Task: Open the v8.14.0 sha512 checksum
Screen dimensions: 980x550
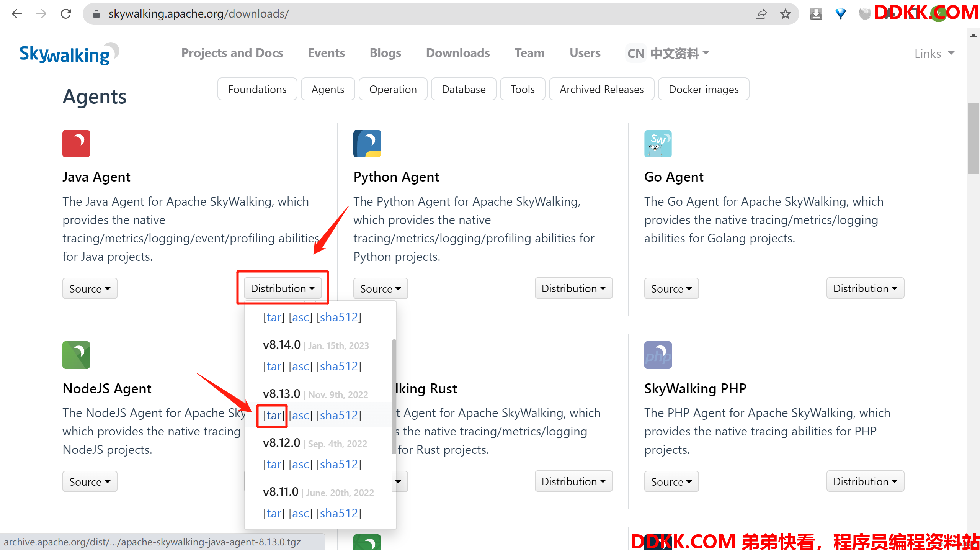Action: 339,366
